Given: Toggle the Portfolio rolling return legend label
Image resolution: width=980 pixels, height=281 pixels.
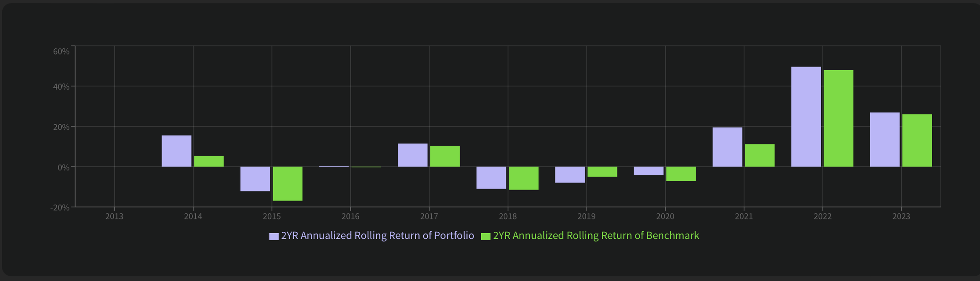Looking at the screenshot, I should click(x=377, y=236).
